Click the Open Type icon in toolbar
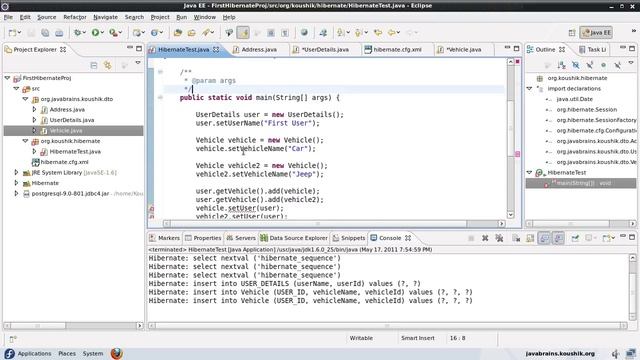 tap(178, 33)
